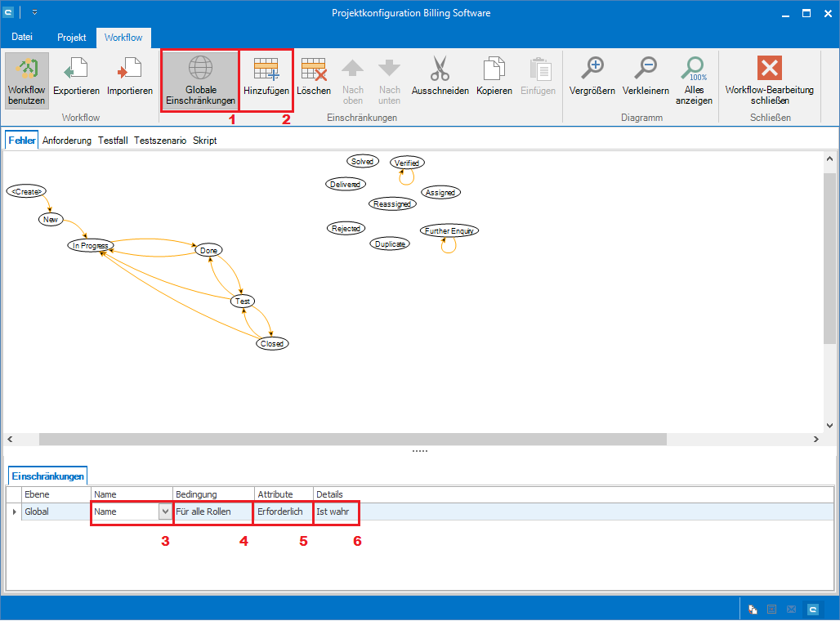The image size is (840, 621).
Task: Click the horizontal diagram scrollbar thumb
Action: 351,440
